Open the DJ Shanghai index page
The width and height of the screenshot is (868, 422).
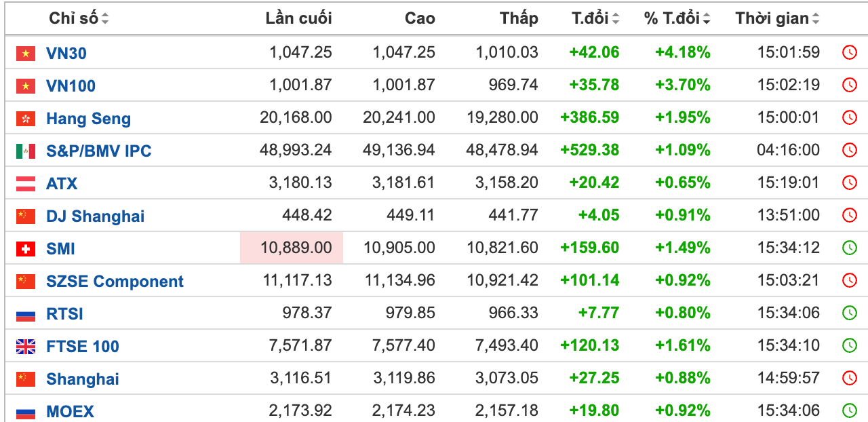pyautogui.click(x=95, y=216)
